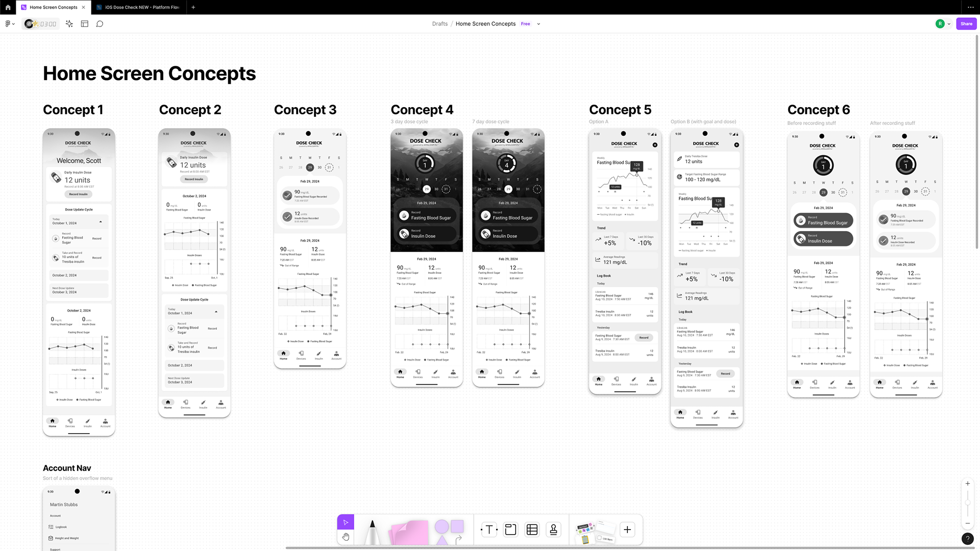Click 12 units recorded check in Concept 3
The width and height of the screenshot is (980, 551).
click(287, 217)
